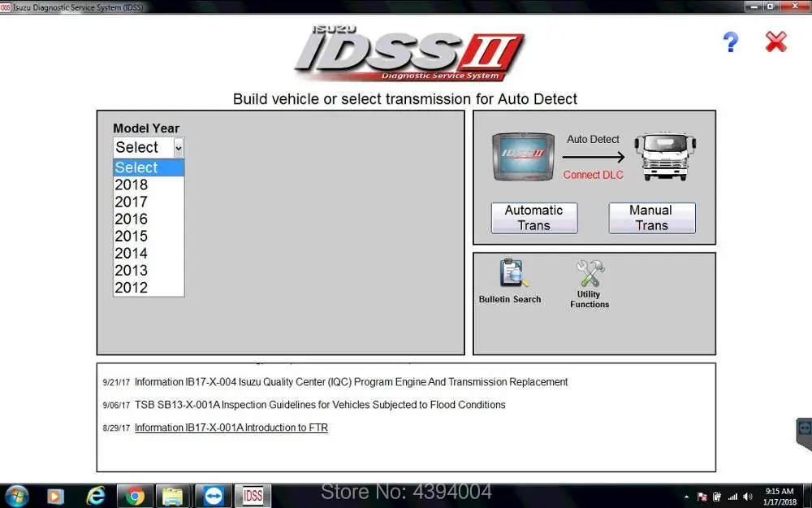Click the 9/06/17 bulletin date
This screenshot has height=508, width=812.
coord(116,406)
